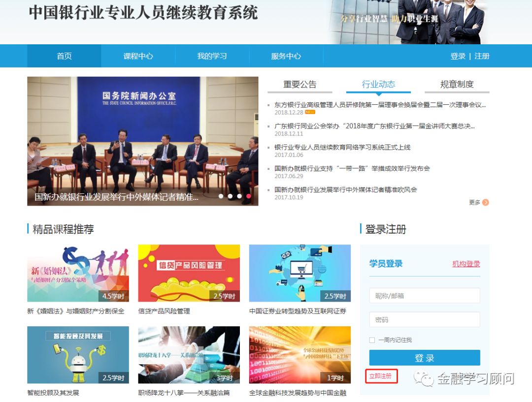Click the 立即注册 link
The width and height of the screenshot is (532, 402).
pyautogui.click(x=381, y=376)
